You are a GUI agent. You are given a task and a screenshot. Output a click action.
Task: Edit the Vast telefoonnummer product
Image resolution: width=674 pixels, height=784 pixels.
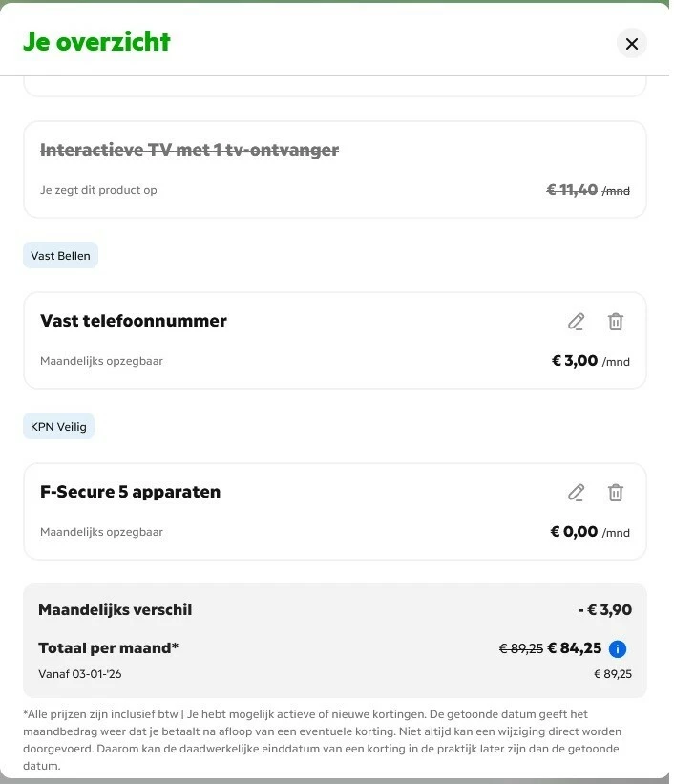tap(576, 322)
